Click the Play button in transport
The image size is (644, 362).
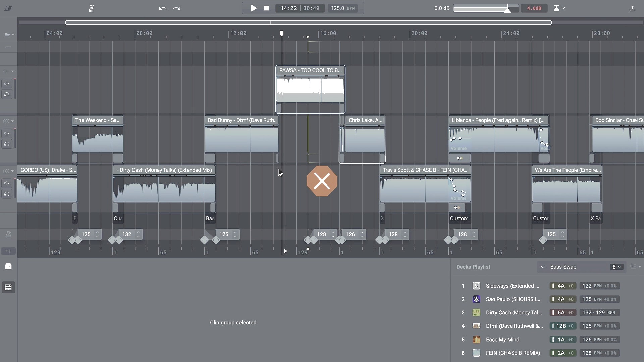coord(254,8)
